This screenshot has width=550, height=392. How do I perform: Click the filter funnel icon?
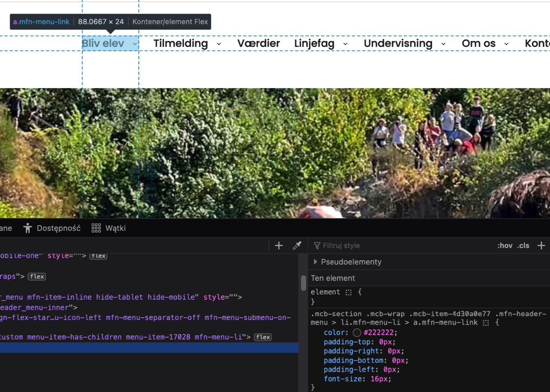(x=317, y=246)
